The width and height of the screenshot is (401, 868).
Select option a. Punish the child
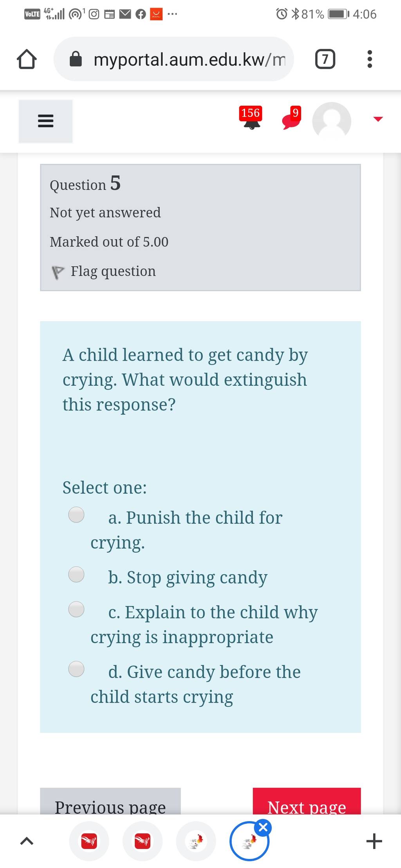76,515
